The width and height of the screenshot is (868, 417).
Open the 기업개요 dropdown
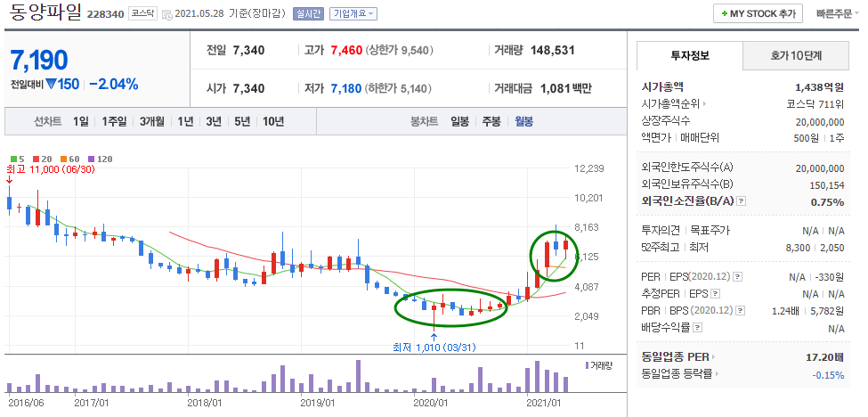point(353,14)
